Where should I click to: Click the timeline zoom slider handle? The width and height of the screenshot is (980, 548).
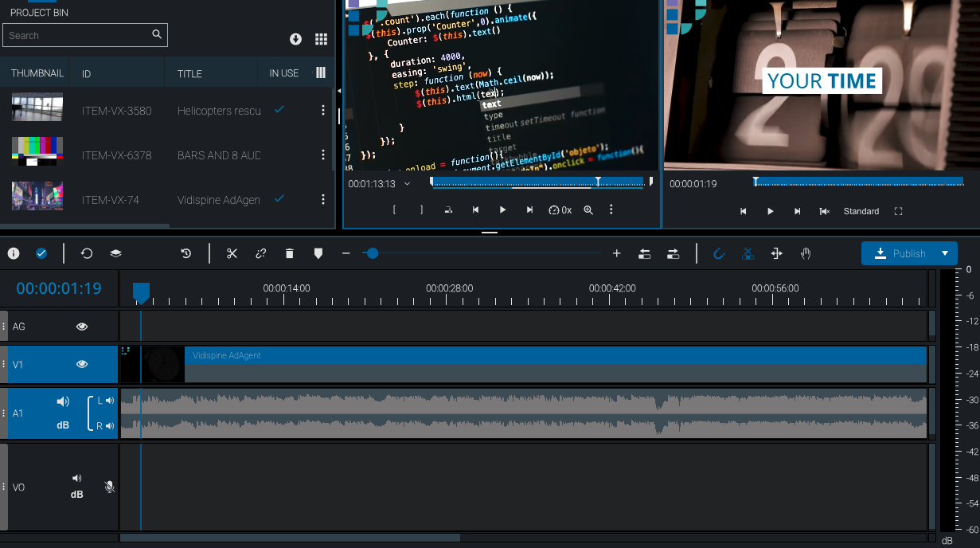click(x=372, y=253)
